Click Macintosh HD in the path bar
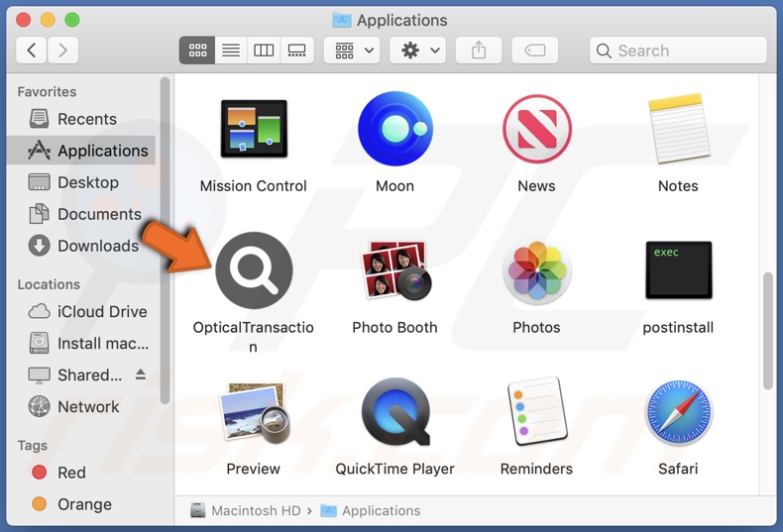Screen dimensions: 783x532 click(x=246, y=510)
